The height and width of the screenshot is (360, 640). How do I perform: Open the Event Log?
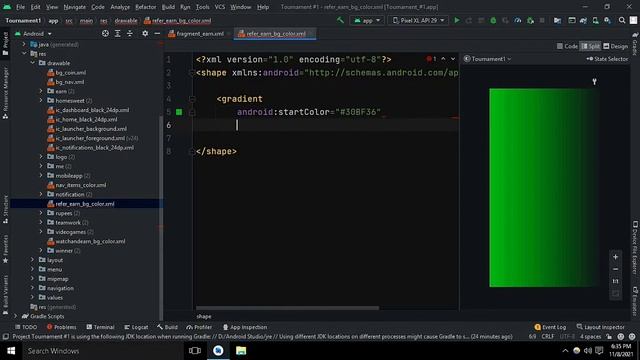(550, 327)
